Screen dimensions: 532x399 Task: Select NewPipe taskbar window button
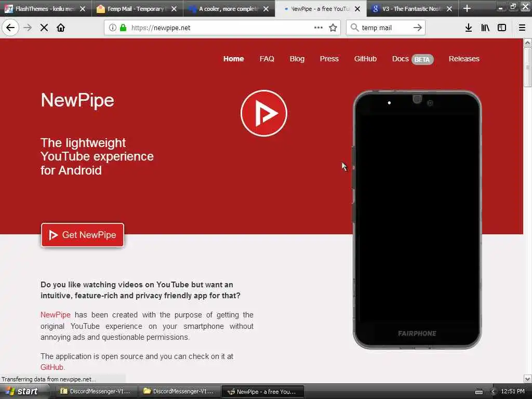pos(262,392)
